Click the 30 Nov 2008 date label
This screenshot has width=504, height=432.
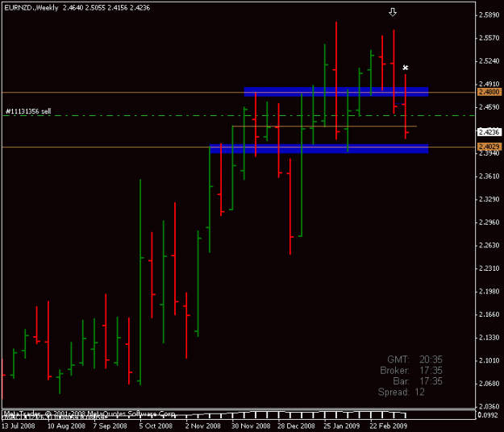(x=251, y=426)
